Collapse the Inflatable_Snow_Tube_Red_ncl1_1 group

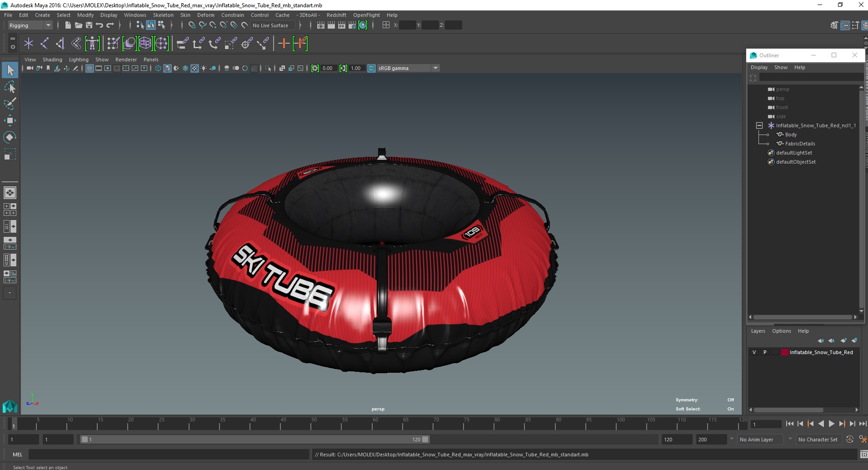point(759,125)
